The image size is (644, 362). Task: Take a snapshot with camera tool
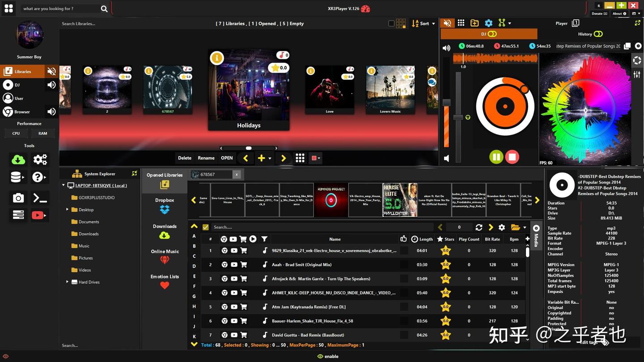pos(18,198)
